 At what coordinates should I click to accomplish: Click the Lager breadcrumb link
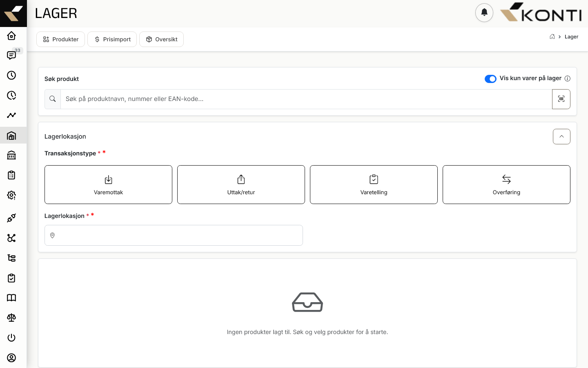[x=571, y=37]
